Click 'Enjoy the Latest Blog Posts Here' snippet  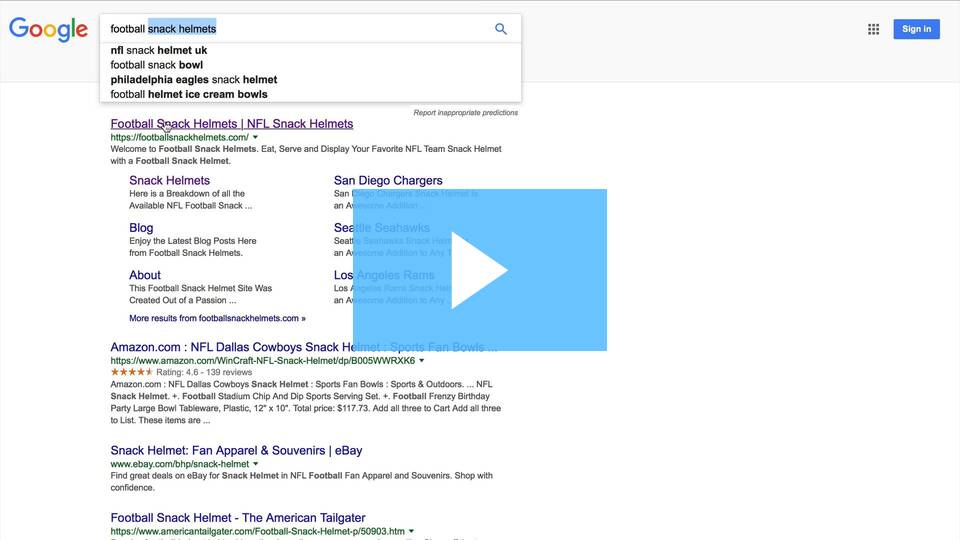[x=193, y=241]
